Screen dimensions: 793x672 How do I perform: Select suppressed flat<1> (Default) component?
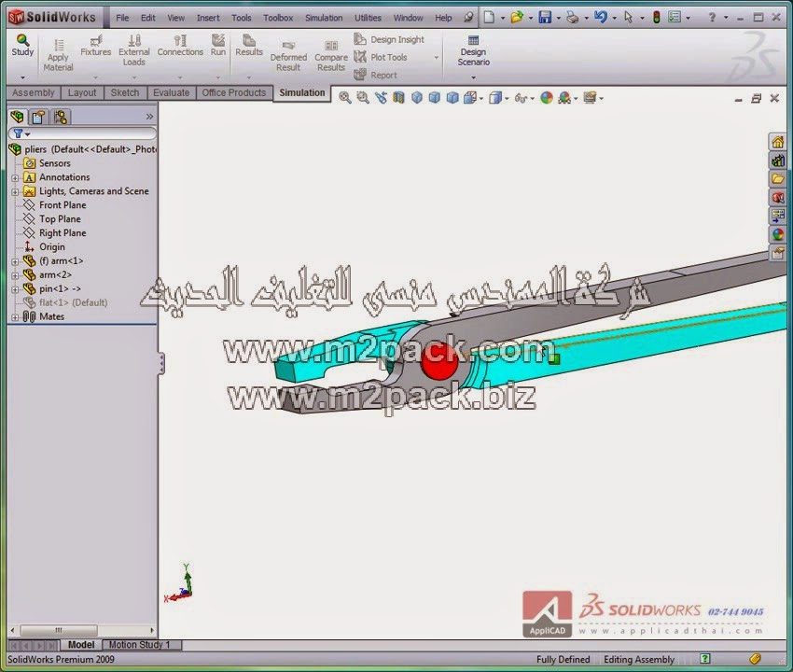tap(74, 302)
